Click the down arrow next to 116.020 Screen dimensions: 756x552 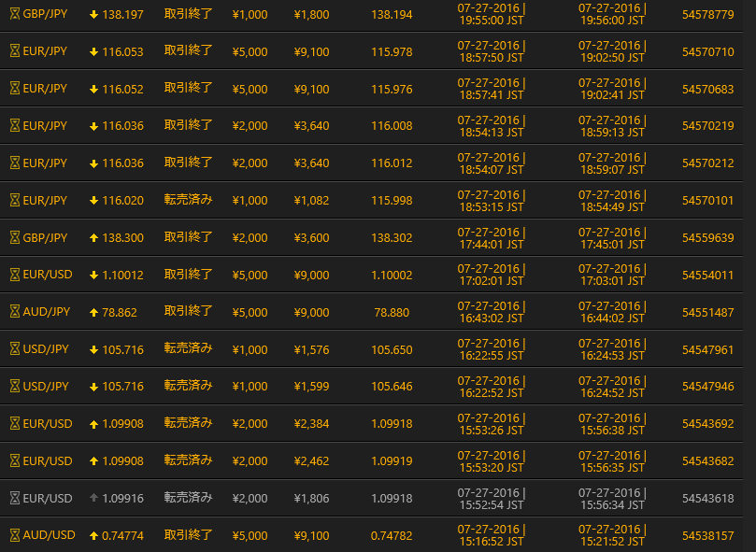coord(93,201)
